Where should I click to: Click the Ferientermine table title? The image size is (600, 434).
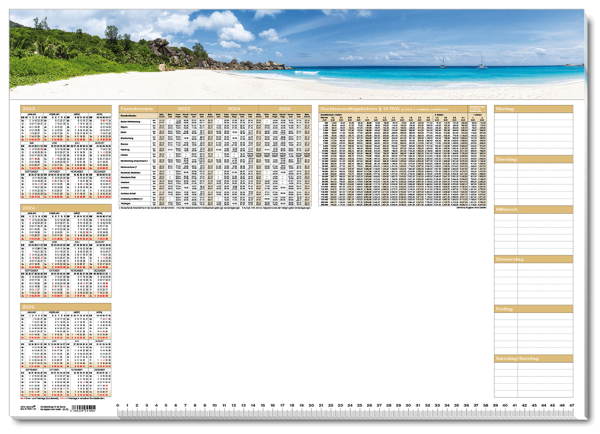tap(138, 109)
